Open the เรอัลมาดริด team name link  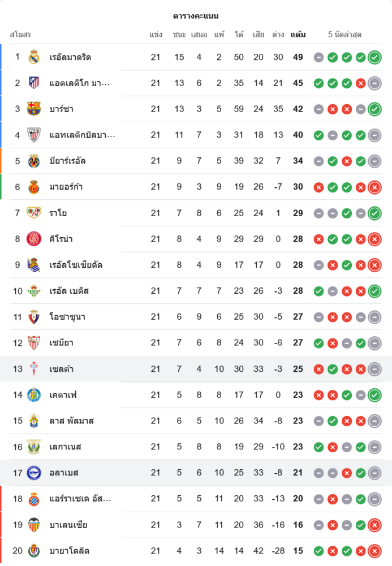click(70, 57)
